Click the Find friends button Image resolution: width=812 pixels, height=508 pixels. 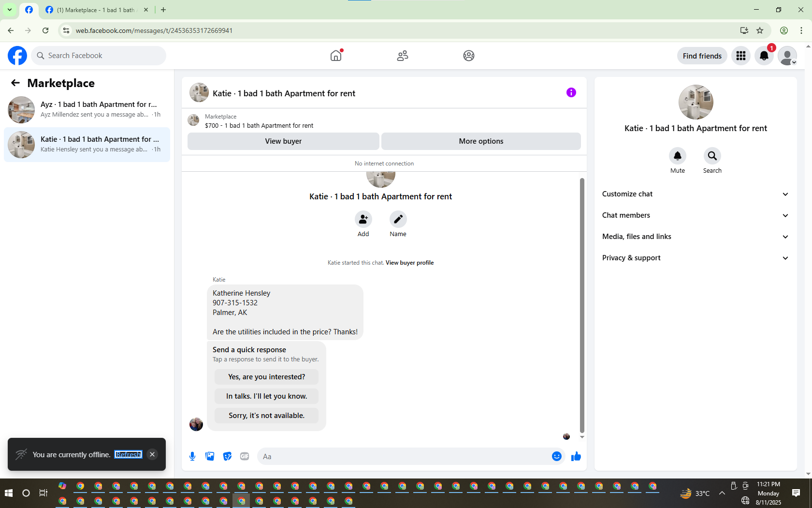click(x=702, y=56)
